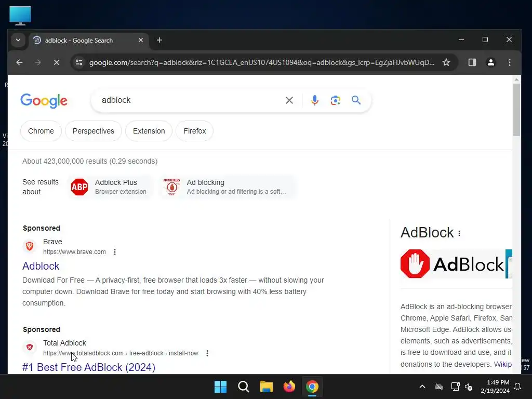Select the Firefox filter chip
532x399 pixels.
(194, 131)
